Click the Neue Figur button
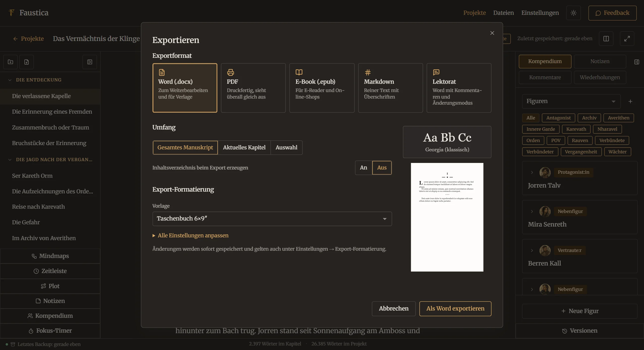 tap(580, 311)
